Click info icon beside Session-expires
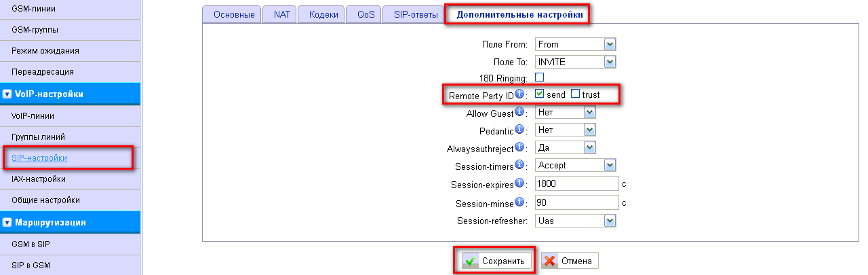The image size is (868, 275). [x=519, y=183]
